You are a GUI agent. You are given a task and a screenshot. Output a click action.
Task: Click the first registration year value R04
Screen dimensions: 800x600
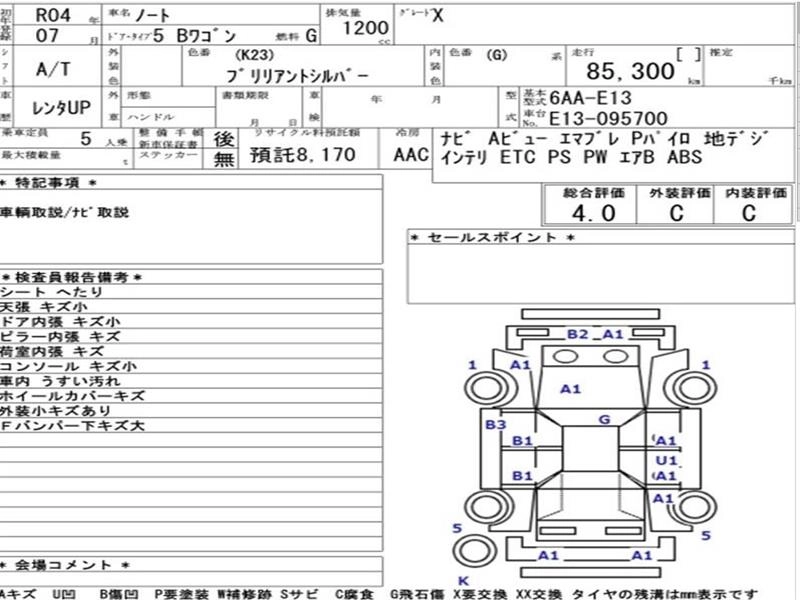pyautogui.click(x=53, y=15)
